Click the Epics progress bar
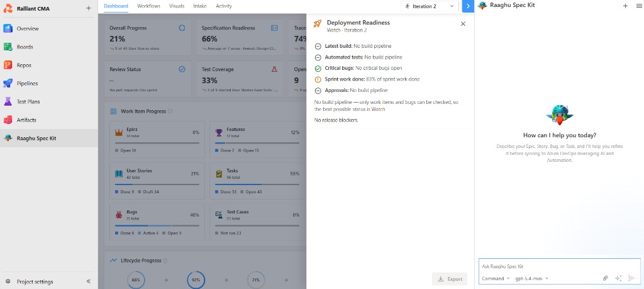Image resolution: width=644 pixels, height=289 pixels. (x=157, y=143)
